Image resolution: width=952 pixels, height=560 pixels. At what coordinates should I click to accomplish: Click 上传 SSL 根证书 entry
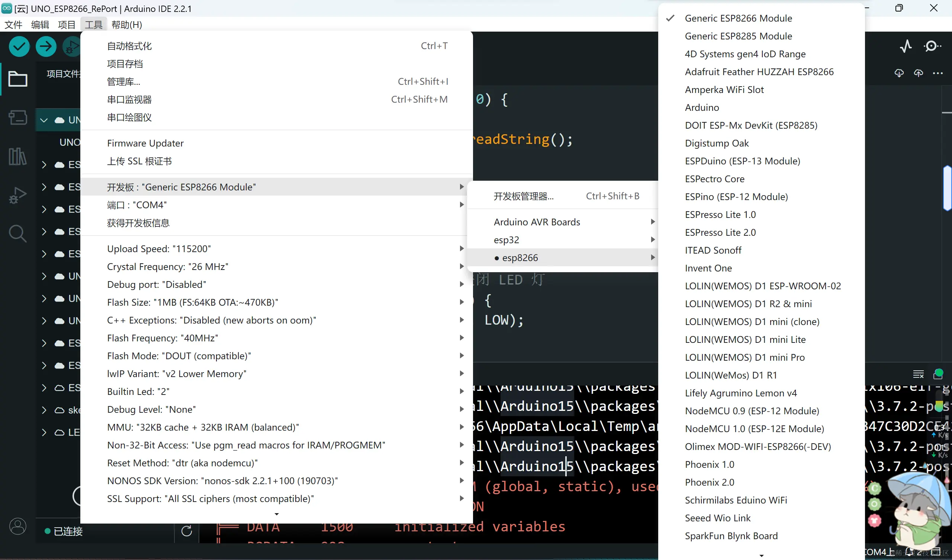277,161
